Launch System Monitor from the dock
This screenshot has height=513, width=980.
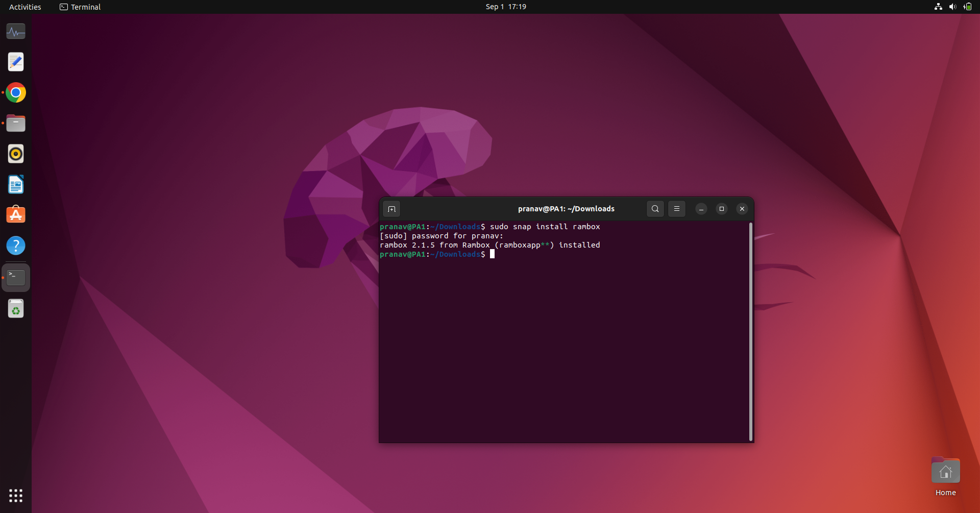point(16,31)
